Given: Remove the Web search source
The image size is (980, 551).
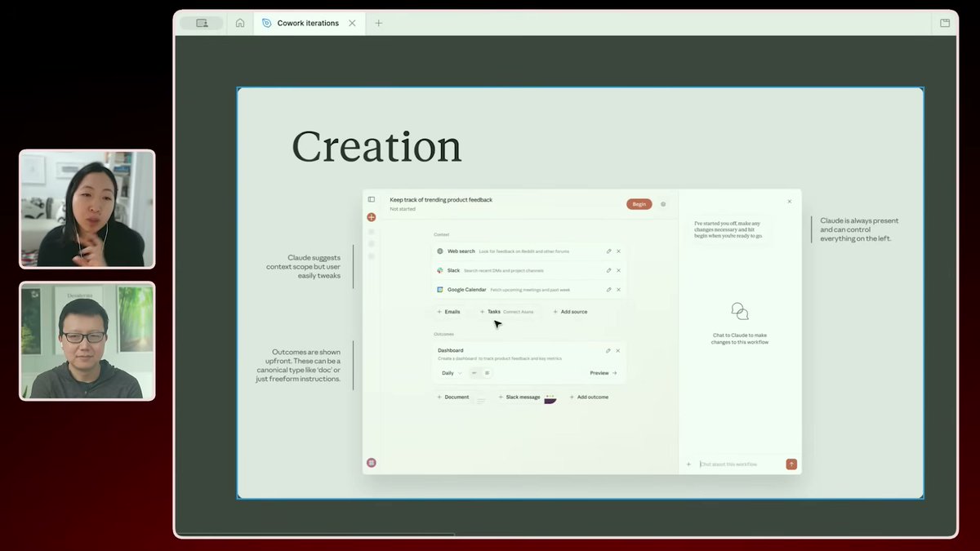Looking at the screenshot, I should [618, 251].
